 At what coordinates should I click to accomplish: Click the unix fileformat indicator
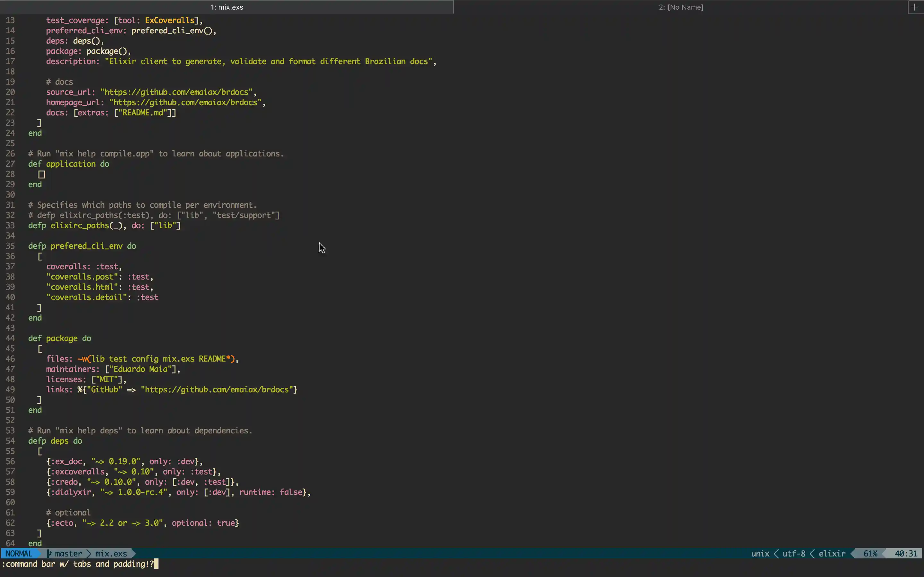pos(760,553)
